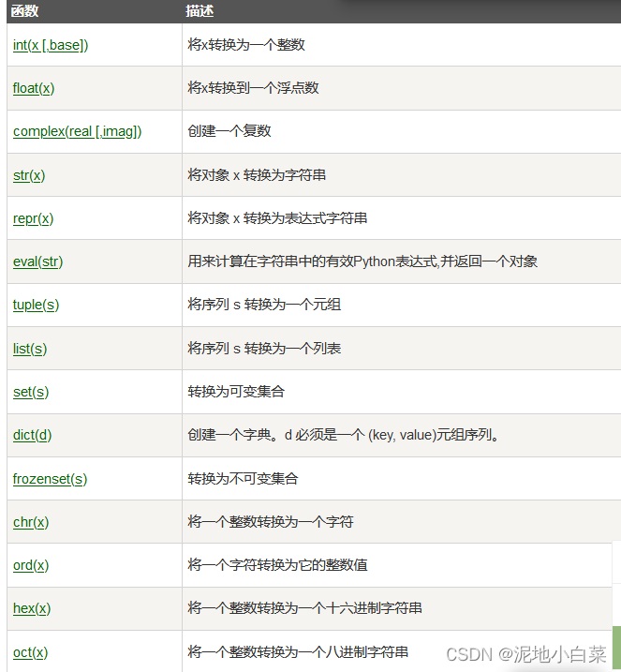This screenshot has width=621, height=672.
Task: Open the dict(d) link
Action: (x=32, y=435)
